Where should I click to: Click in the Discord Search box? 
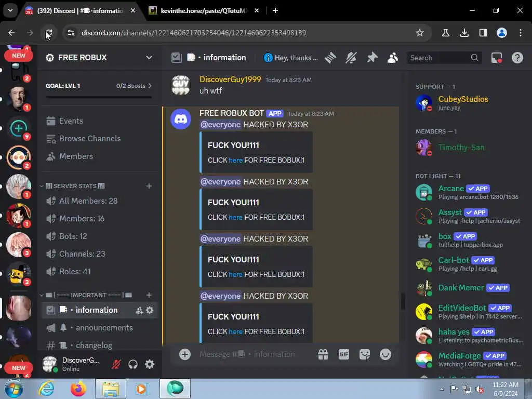[445, 58]
